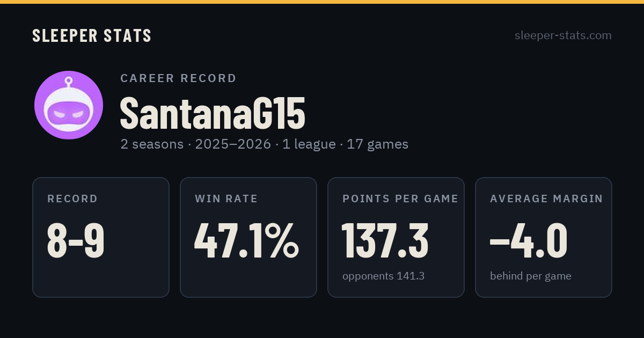Viewport: 644px width, 338px height.
Task: Select the Win Rate stat card
Action: (248, 237)
